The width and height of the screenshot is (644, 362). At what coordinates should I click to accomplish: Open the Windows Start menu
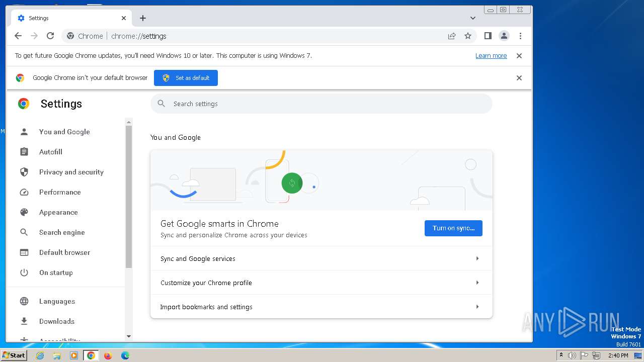point(14,355)
